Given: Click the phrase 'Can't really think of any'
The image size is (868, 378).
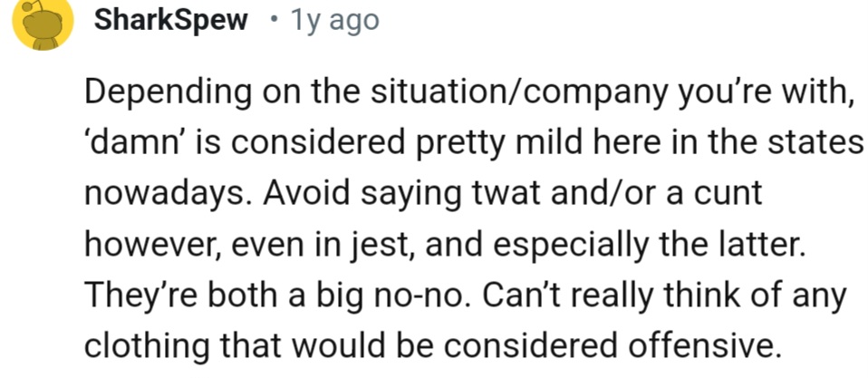Looking at the screenshot, I should (666, 296).
